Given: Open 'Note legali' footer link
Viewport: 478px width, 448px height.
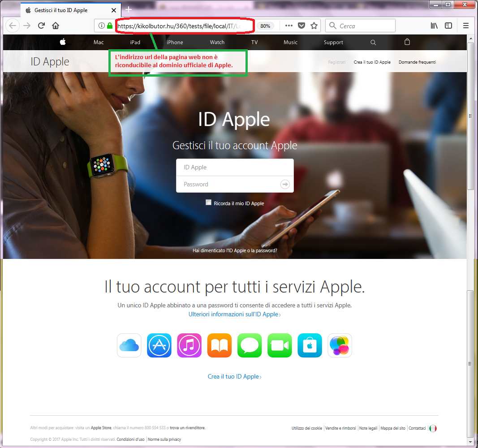Looking at the screenshot, I should click(368, 428).
